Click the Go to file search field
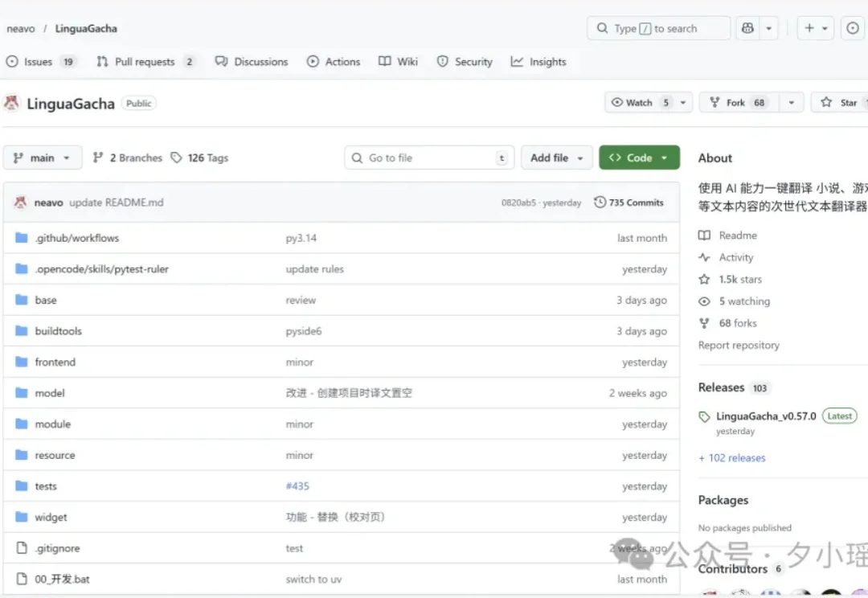Screen dimensions: 868x598 (428, 158)
